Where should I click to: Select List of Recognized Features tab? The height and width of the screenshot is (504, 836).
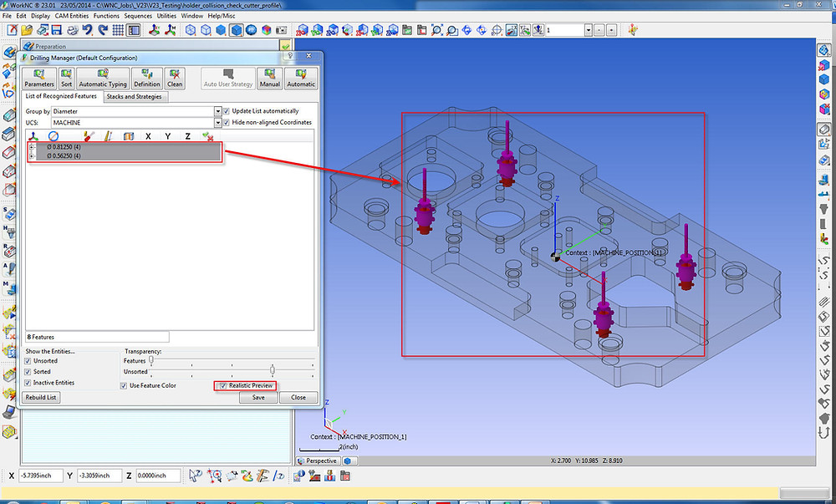coord(61,96)
